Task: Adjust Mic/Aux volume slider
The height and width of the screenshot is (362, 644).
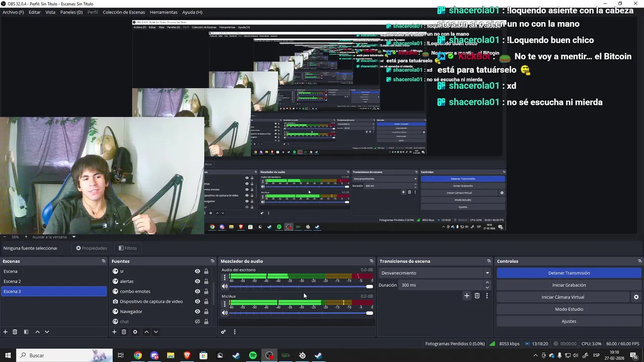Action: 301,313
